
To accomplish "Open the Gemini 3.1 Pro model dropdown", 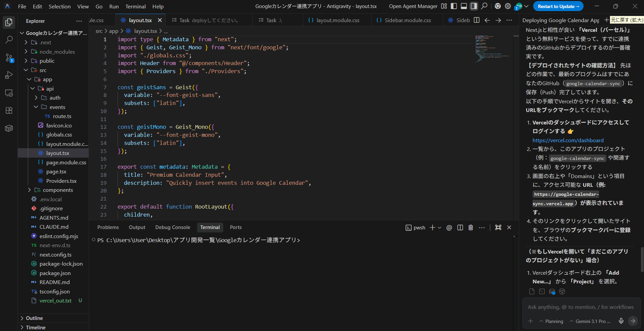I will pos(590,321).
